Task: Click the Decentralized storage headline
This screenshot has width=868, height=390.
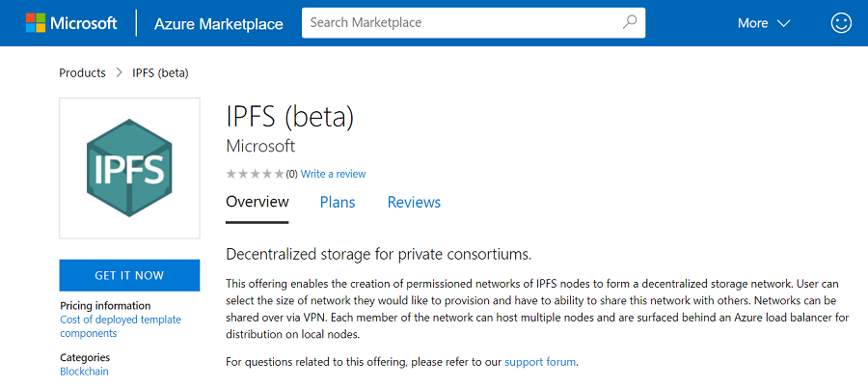Action: coord(379,254)
